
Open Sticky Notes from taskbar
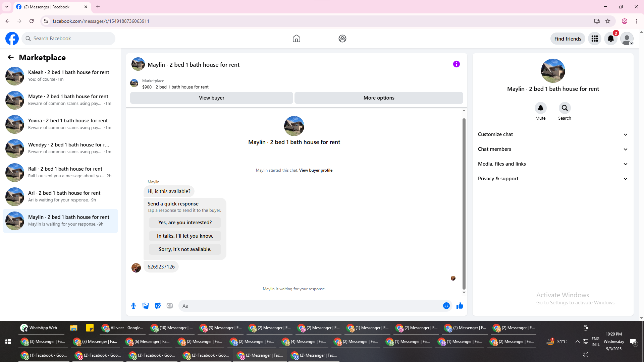(90, 328)
